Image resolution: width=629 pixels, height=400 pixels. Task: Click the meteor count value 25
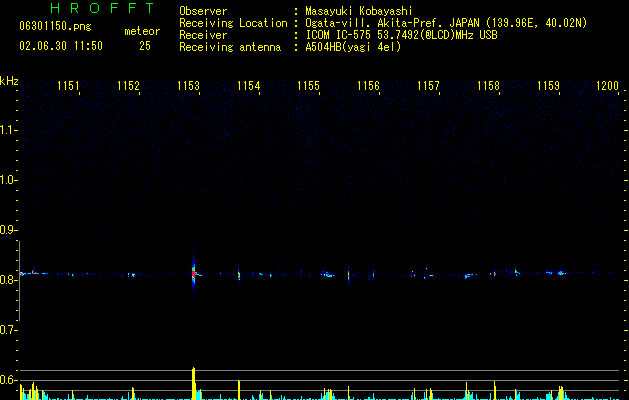click(145, 46)
